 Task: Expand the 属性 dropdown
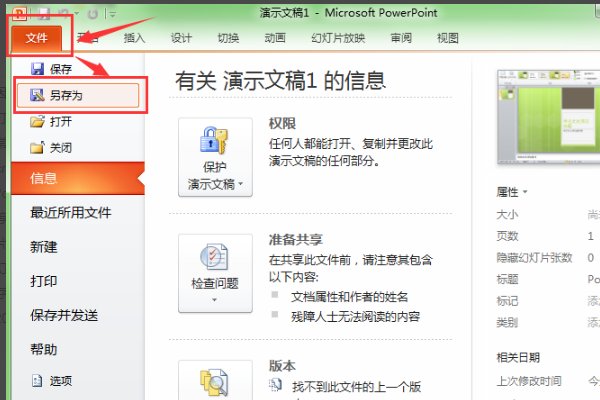[512, 192]
